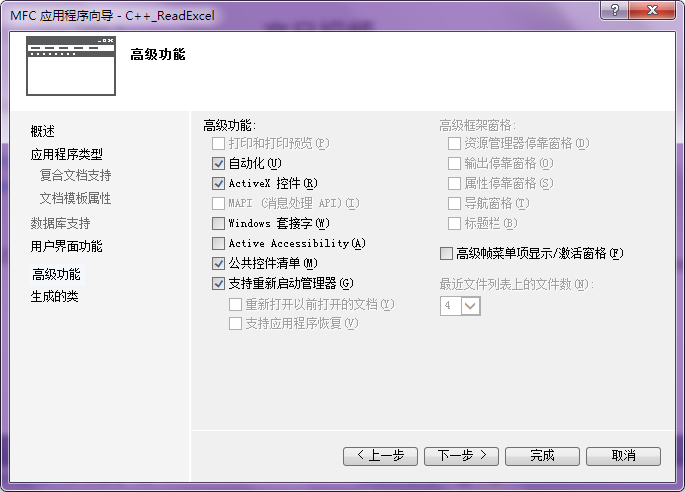Click the 上一步 button
685x492 pixels.
pyautogui.click(x=381, y=456)
